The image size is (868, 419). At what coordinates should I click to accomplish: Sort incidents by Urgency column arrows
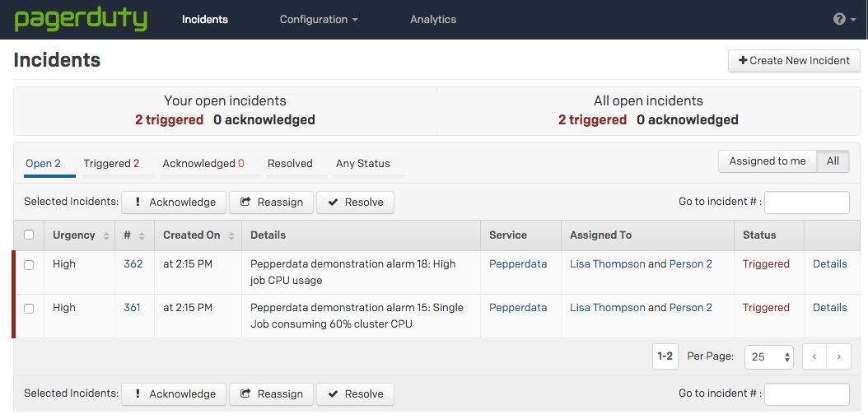[106, 236]
